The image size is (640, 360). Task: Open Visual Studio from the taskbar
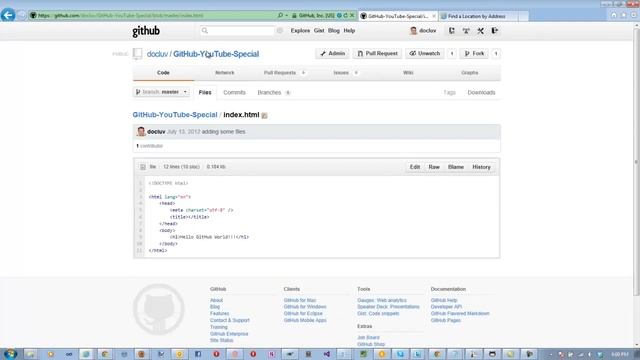click(327, 354)
